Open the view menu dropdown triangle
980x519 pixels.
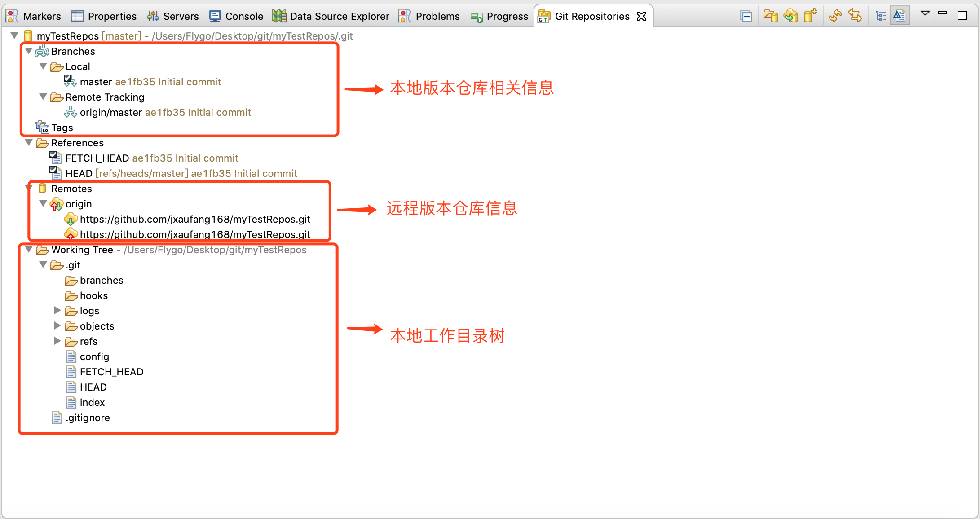(x=925, y=13)
